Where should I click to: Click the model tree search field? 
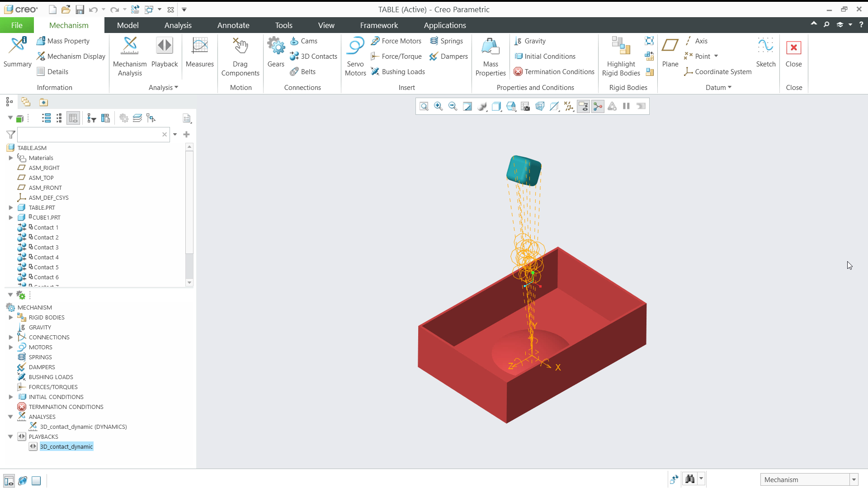pos(94,134)
